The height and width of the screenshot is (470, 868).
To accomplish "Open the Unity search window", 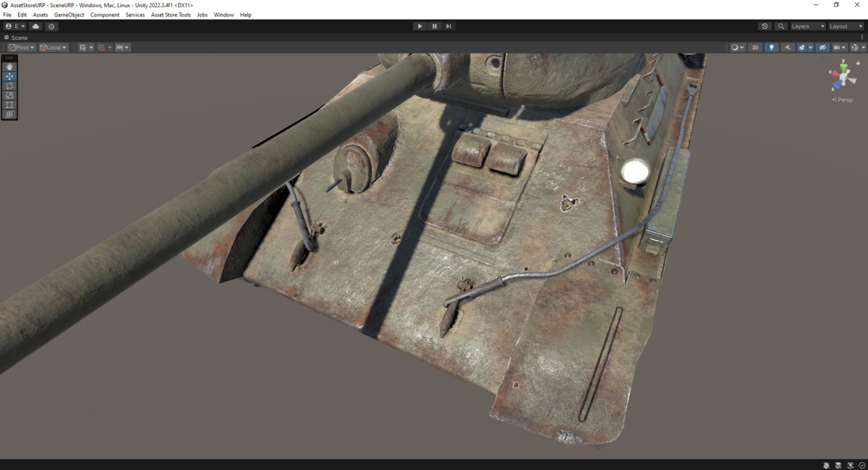I will 780,26.
